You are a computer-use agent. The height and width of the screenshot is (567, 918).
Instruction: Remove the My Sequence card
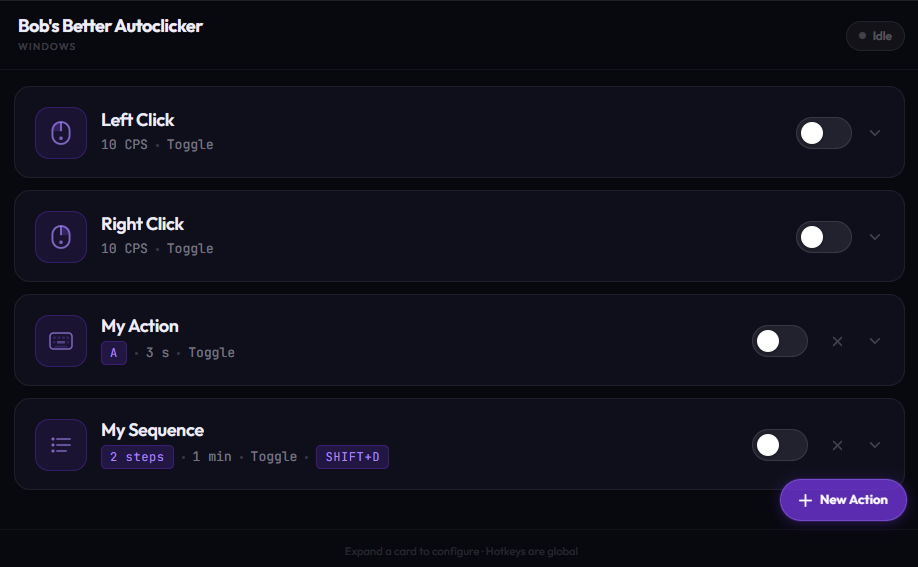838,445
